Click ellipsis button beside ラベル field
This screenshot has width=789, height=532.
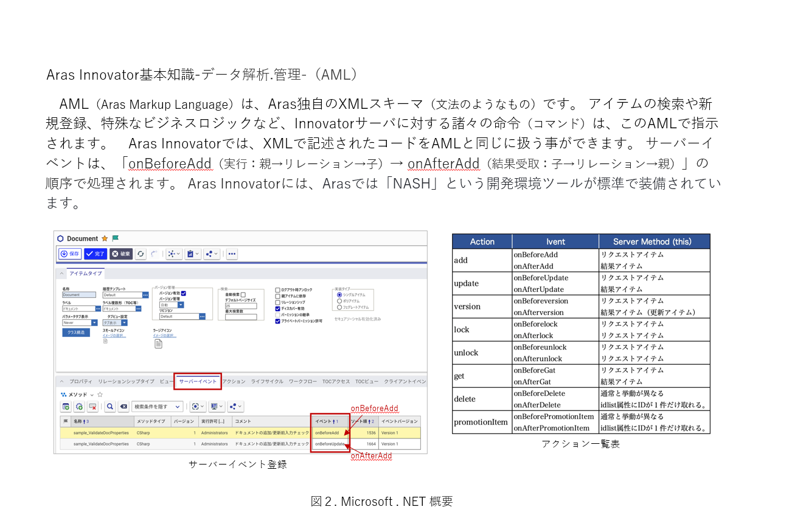(x=98, y=309)
